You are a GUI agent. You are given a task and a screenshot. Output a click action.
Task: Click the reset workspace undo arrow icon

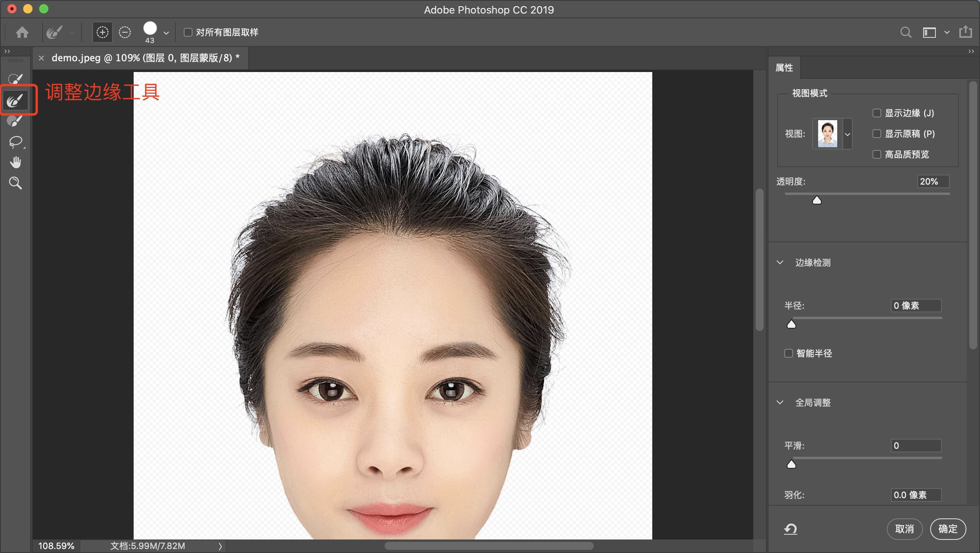click(791, 529)
